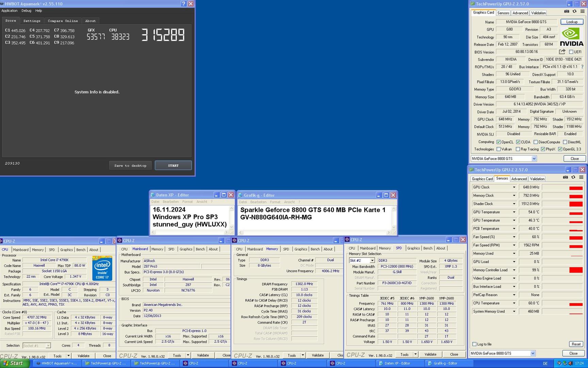This screenshot has height=368, width=588.
Task: Toggle the Vulkan checkbox
Action: point(499,149)
